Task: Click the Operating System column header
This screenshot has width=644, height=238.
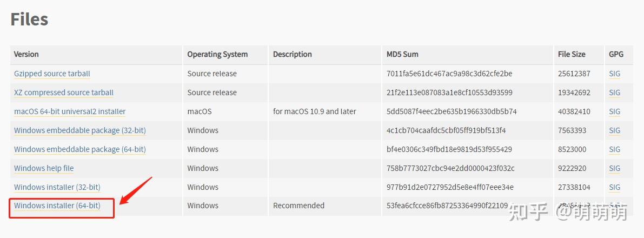Action: pos(217,54)
